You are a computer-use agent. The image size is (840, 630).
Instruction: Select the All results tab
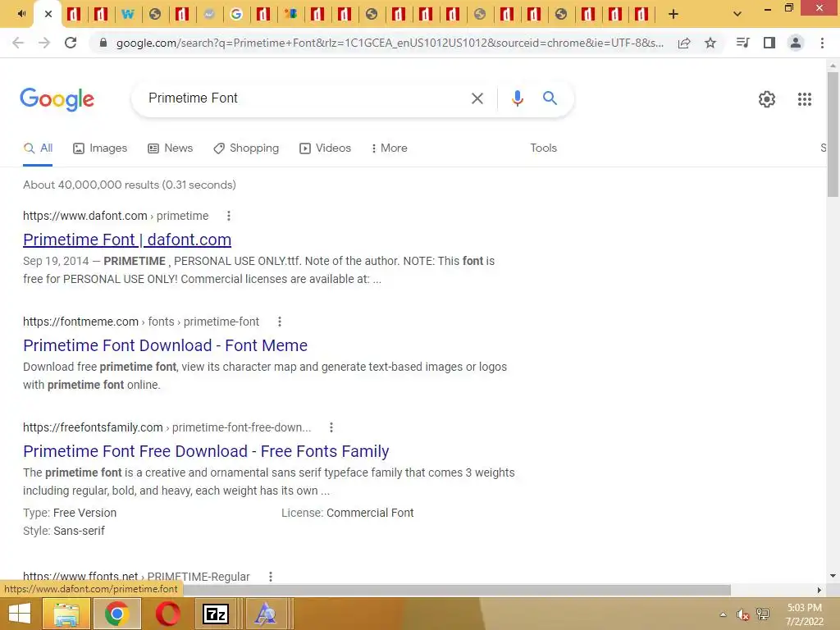[x=38, y=148]
